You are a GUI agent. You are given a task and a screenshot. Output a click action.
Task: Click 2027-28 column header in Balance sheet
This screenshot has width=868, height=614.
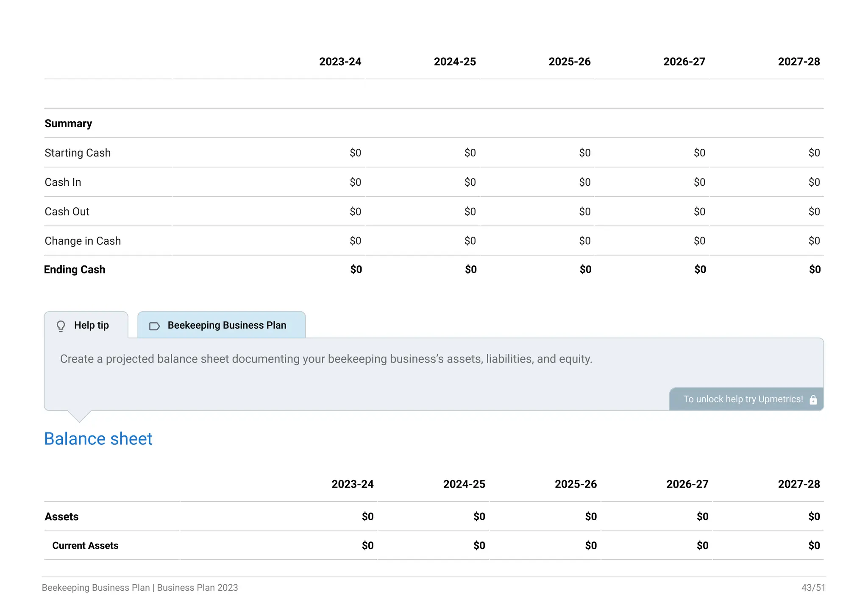tap(798, 484)
